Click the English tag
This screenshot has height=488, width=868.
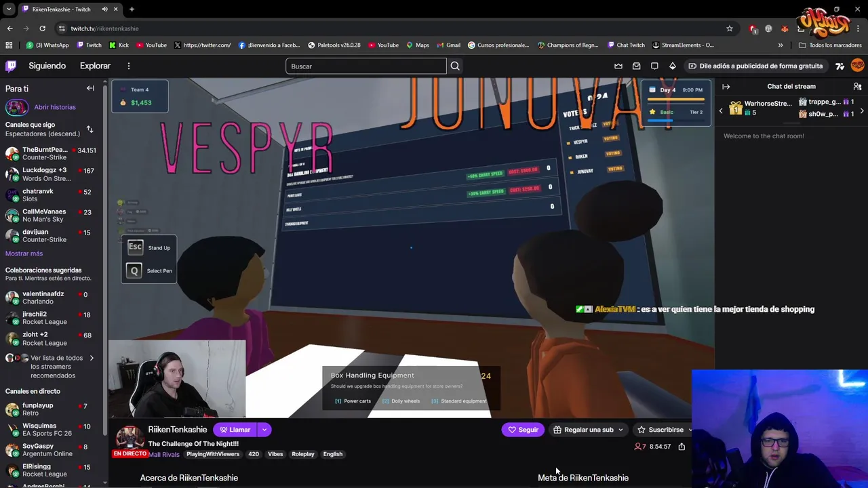click(x=333, y=454)
